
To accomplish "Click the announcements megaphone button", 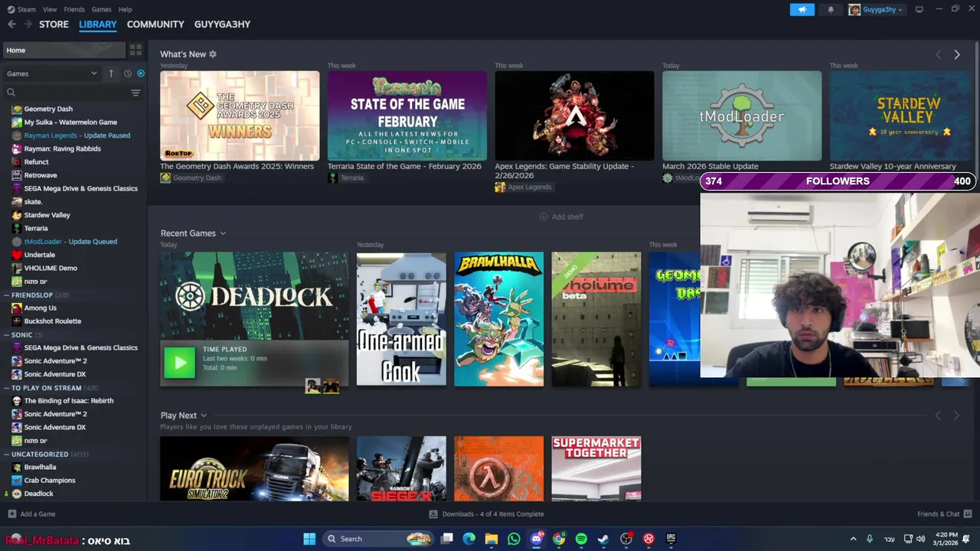I will coord(802,10).
